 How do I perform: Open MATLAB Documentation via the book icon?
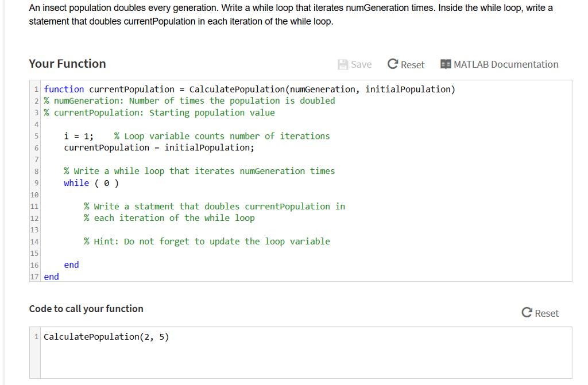pyautogui.click(x=445, y=64)
